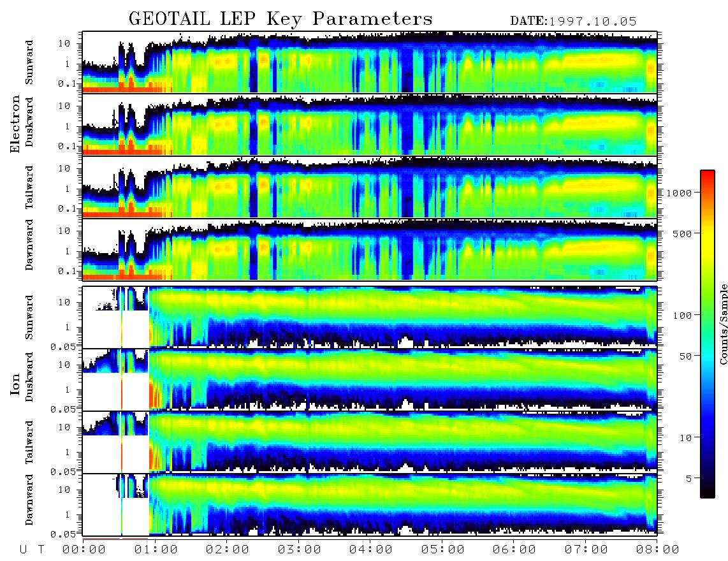This screenshot has height=561, width=728.
Task: Select the 05:00 time tick label
Action: click(443, 550)
